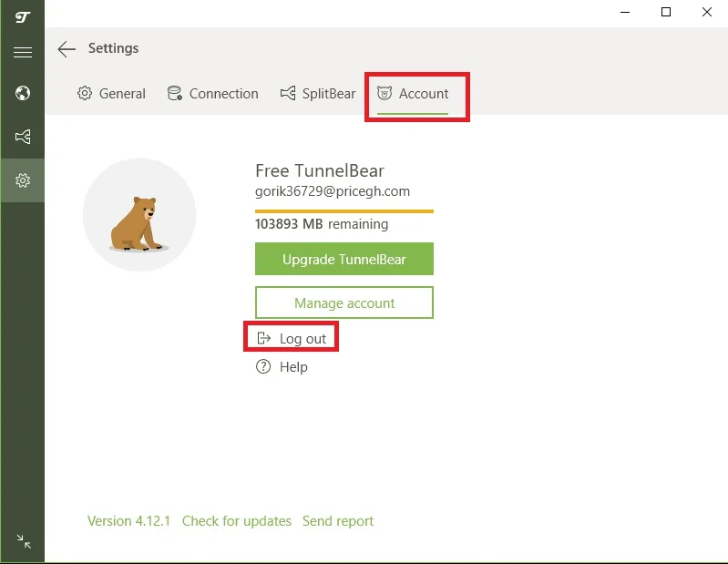
Task: Click the bear avatar picture
Action: (x=139, y=214)
